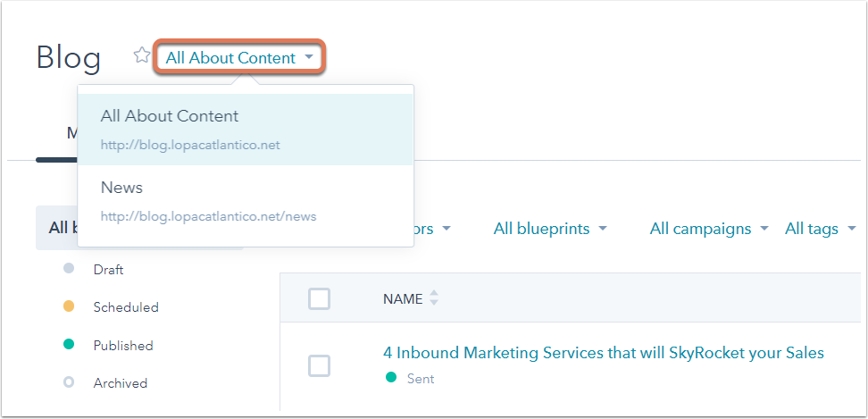Click the yellow Scheduled status dot

[69, 306]
